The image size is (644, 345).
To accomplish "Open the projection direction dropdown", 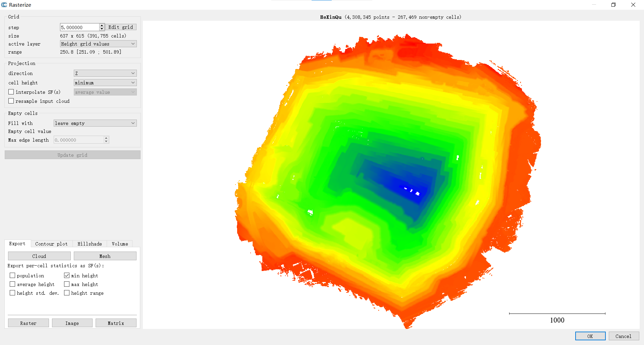I will [x=105, y=73].
